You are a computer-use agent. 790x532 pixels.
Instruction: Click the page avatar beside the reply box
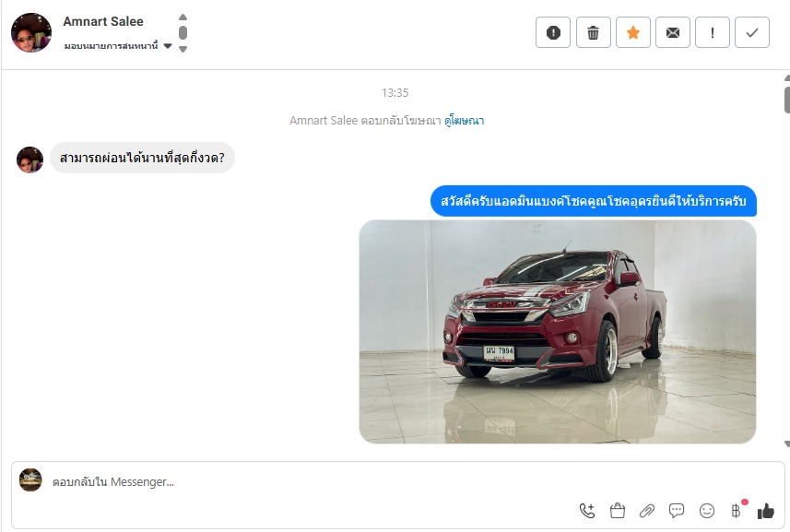pos(30,479)
